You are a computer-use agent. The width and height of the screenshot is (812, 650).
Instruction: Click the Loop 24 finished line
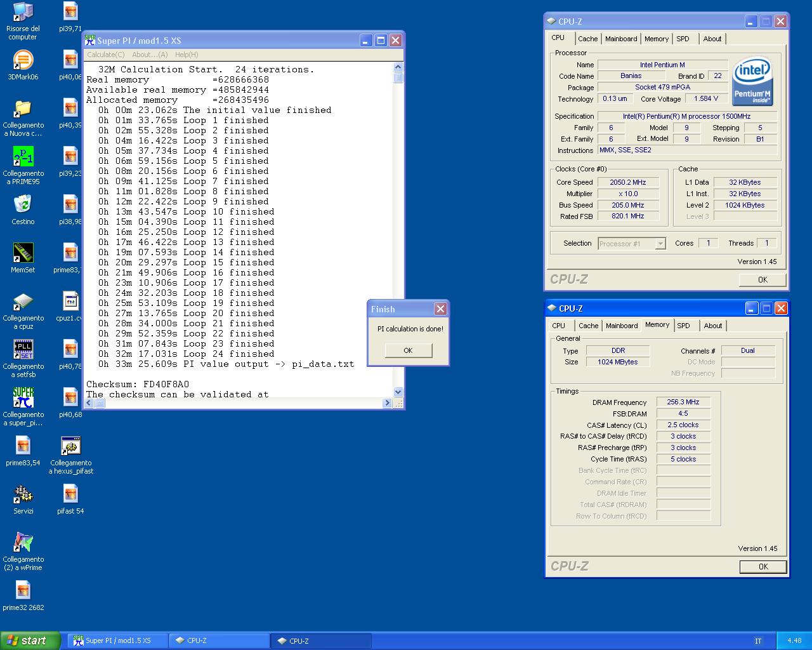click(x=187, y=354)
